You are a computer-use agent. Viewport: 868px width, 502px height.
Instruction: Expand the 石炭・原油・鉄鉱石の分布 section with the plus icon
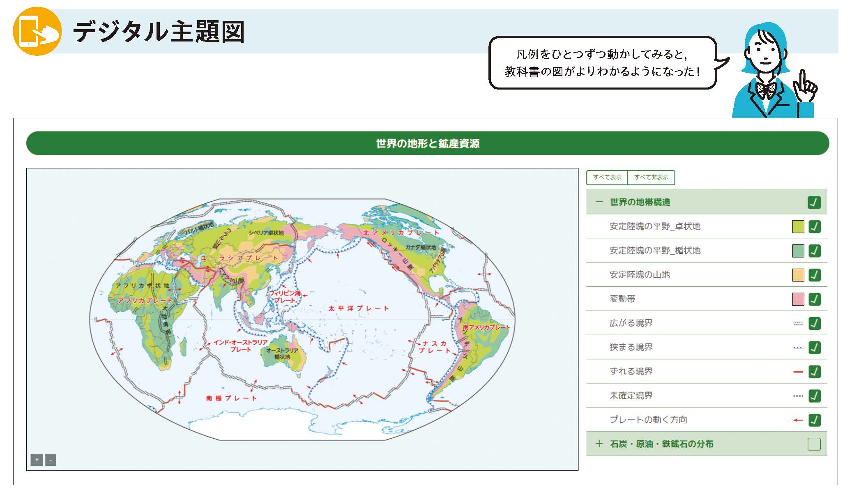tap(599, 444)
